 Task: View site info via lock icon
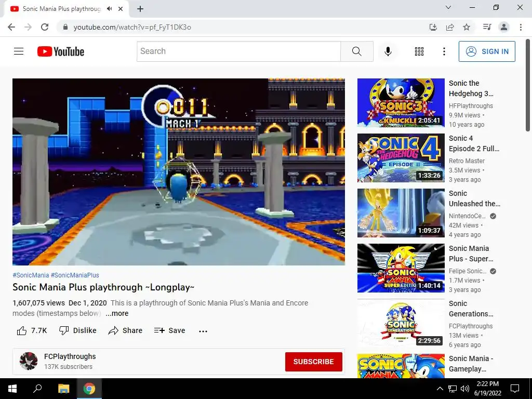(x=65, y=27)
